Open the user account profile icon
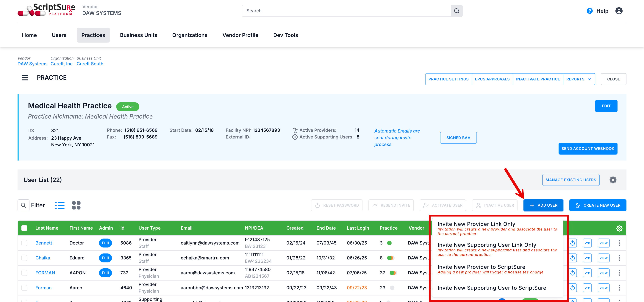The image size is (644, 302). [619, 11]
